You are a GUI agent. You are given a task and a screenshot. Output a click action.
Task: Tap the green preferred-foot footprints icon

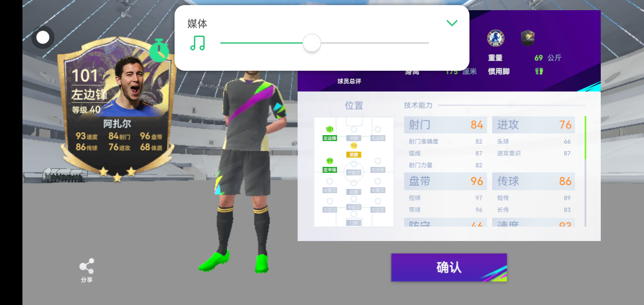click(x=539, y=71)
